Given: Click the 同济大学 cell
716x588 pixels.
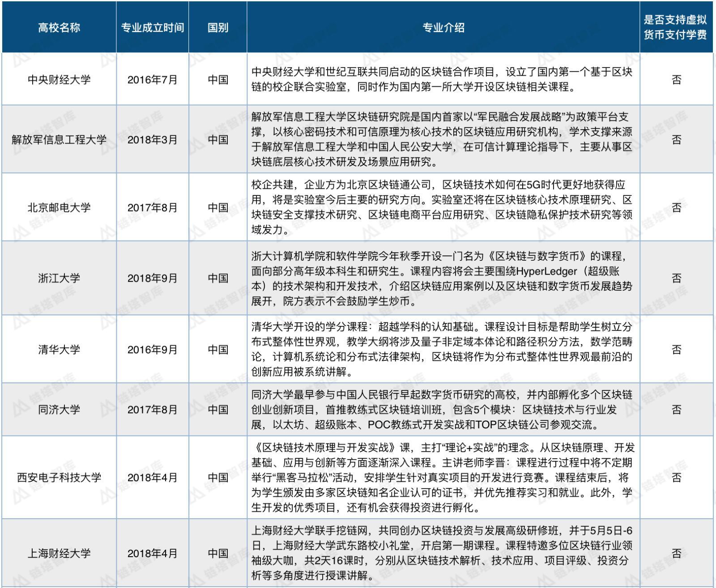Looking at the screenshot, I should click(x=59, y=409).
